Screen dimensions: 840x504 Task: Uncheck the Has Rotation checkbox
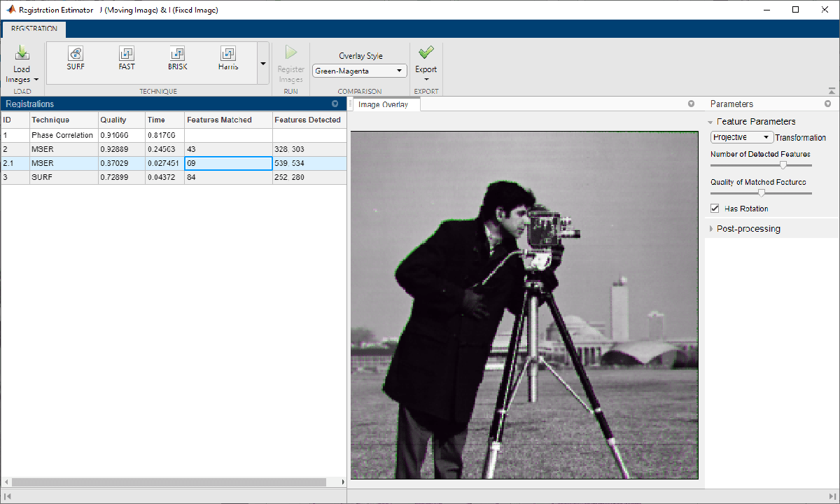tap(715, 209)
